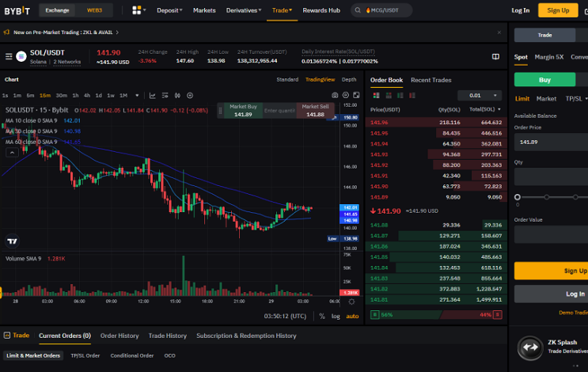Toggle log scale on the chart

pos(336,316)
